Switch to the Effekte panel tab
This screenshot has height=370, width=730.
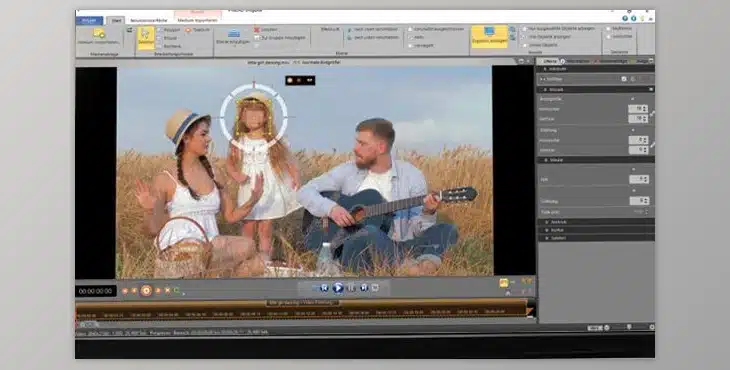[549, 61]
